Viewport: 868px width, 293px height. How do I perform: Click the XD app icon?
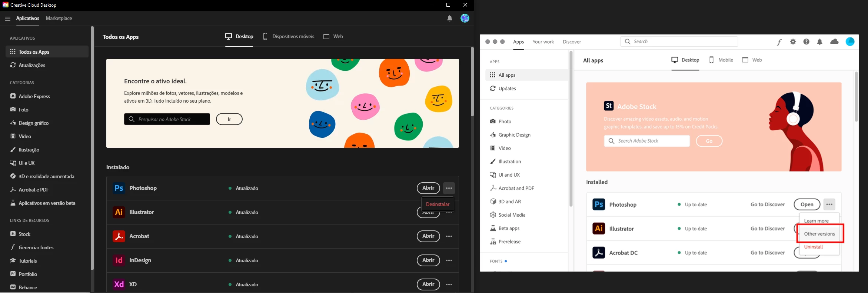119,284
